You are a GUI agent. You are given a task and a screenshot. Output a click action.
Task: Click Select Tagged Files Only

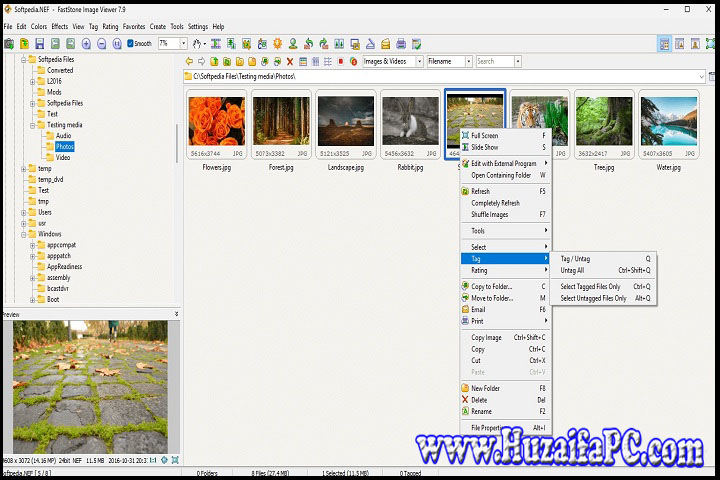(603, 287)
